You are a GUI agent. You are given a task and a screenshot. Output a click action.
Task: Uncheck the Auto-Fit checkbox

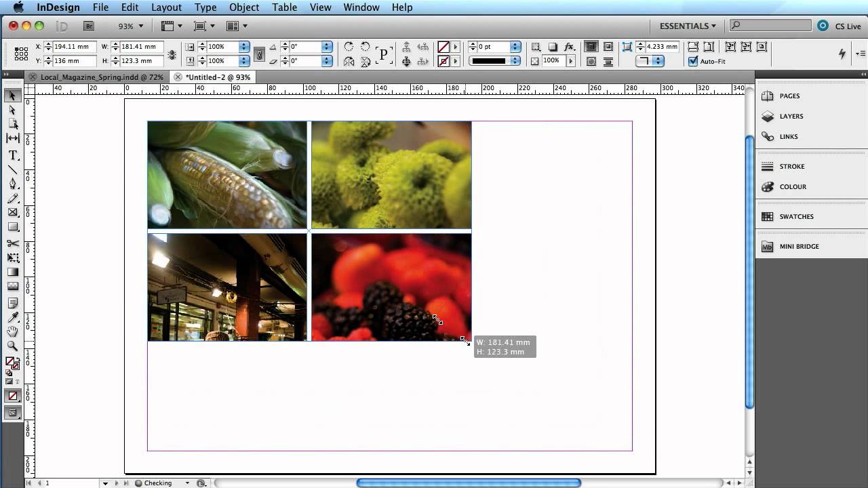pyautogui.click(x=692, y=61)
